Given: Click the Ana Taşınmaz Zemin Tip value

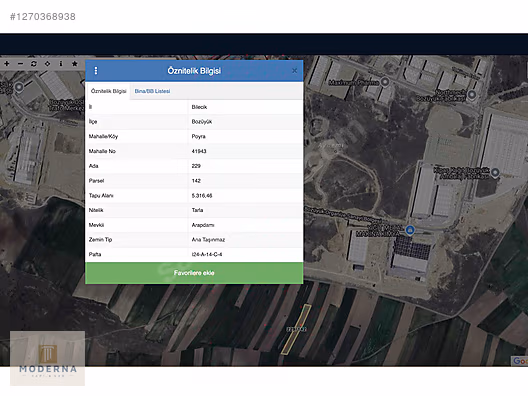Looking at the screenshot, I should (x=208, y=240).
